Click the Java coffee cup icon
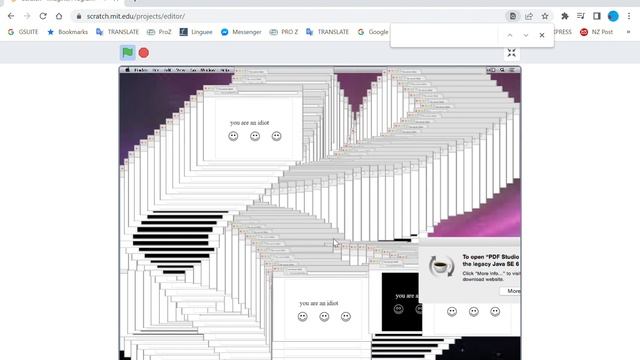The width and height of the screenshot is (640, 360). pyautogui.click(x=441, y=266)
